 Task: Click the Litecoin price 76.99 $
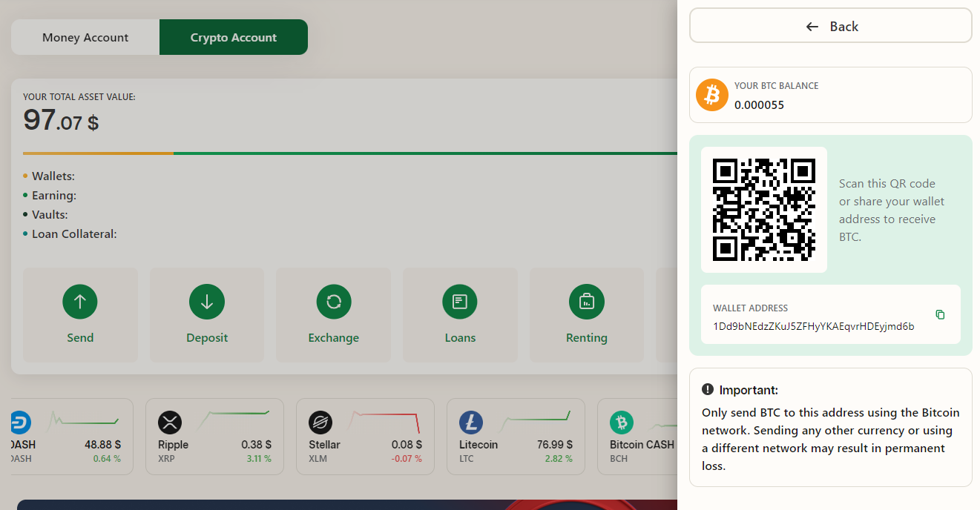[x=554, y=445]
